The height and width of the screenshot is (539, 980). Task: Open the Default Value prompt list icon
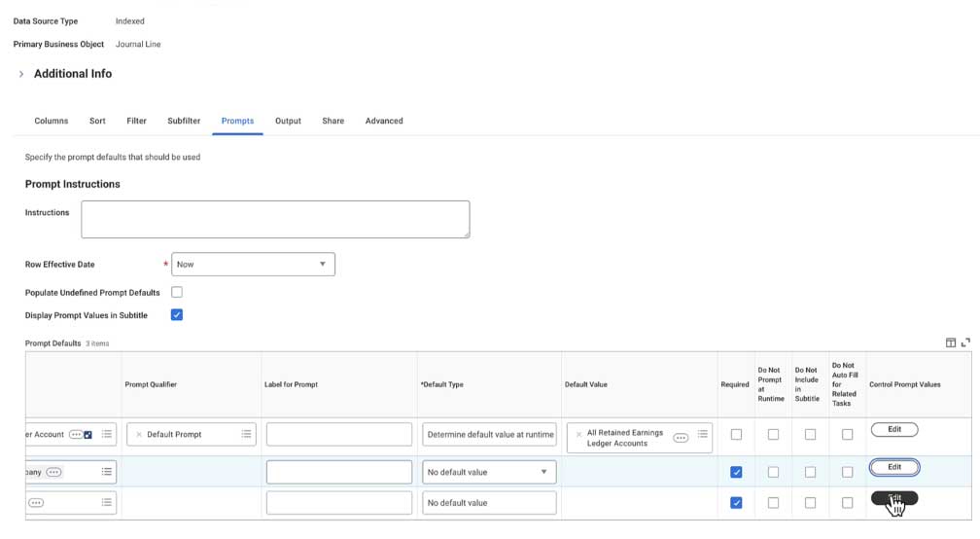pos(702,434)
